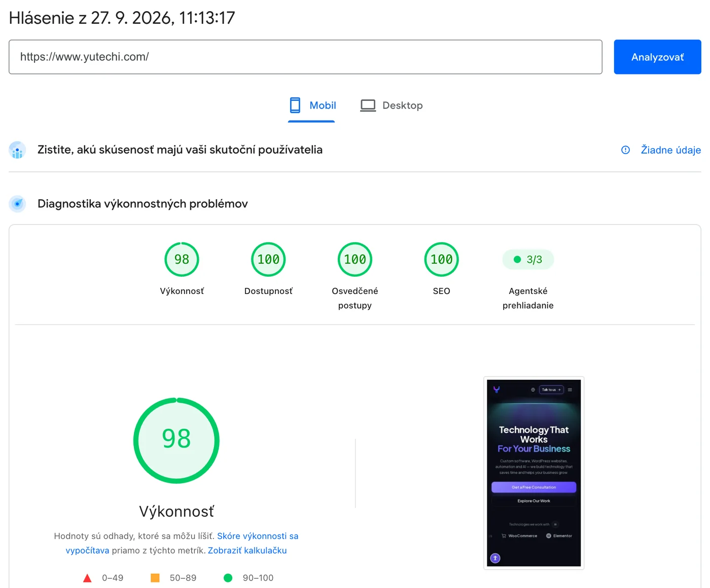Switch to the Mobil tab
This screenshot has height=588, width=710.
click(x=312, y=105)
